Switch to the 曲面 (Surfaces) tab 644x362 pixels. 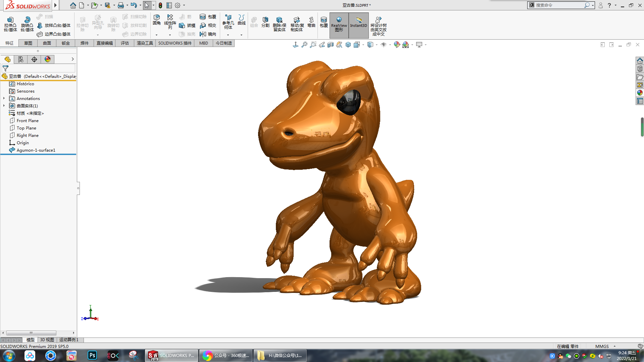click(x=47, y=43)
